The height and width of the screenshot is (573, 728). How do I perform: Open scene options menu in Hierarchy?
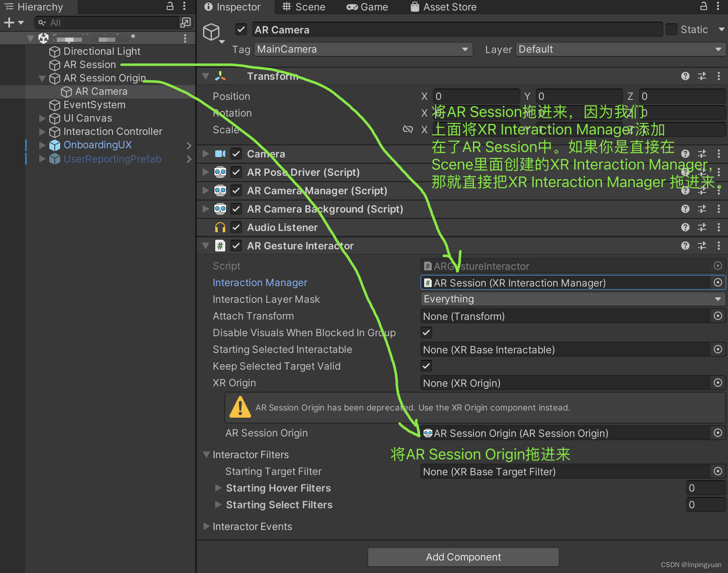coord(185,38)
